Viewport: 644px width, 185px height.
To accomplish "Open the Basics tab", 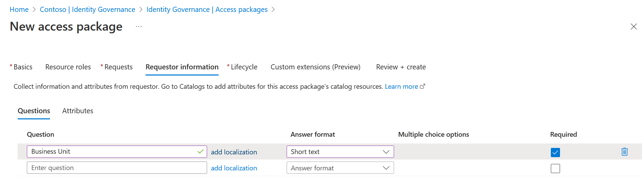I will [23, 67].
